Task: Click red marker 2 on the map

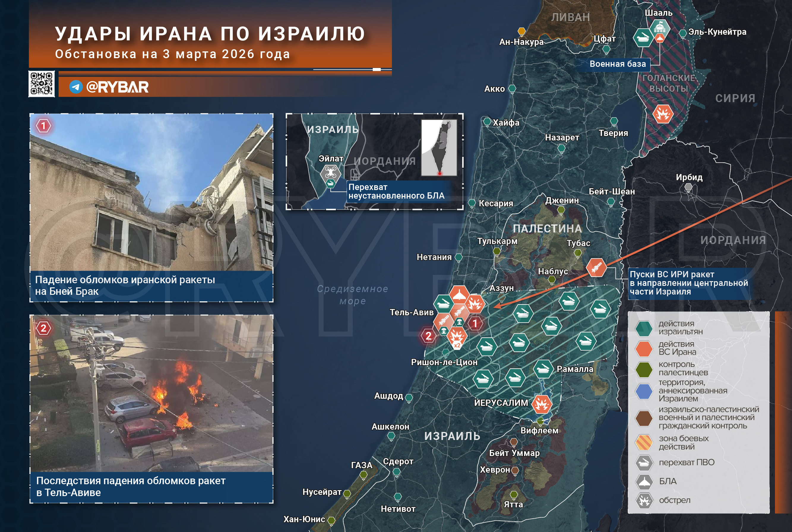Action: point(429,336)
